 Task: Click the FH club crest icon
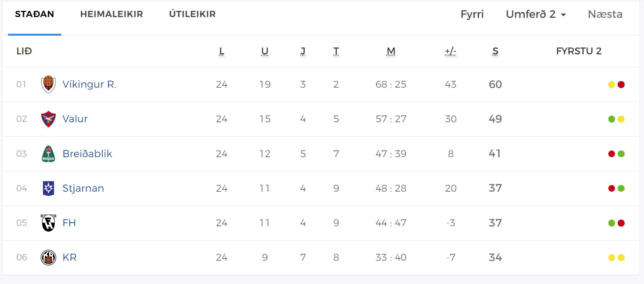coord(48,223)
